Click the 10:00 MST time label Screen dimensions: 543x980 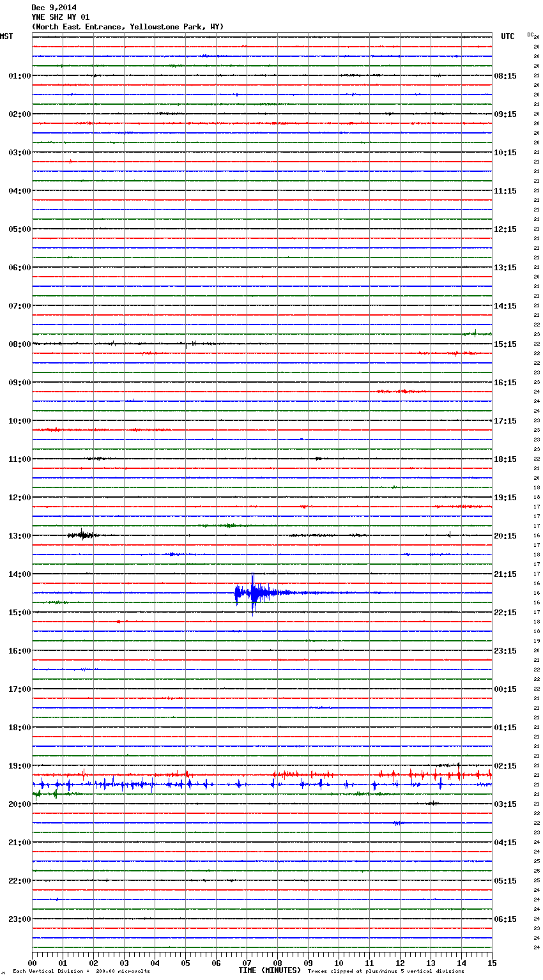coord(20,421)
